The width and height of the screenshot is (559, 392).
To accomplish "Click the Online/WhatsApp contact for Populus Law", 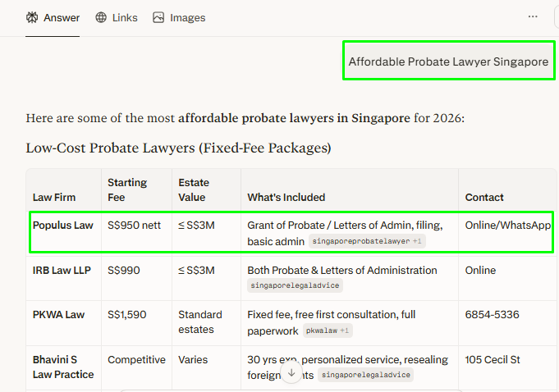I will (507, 225).
